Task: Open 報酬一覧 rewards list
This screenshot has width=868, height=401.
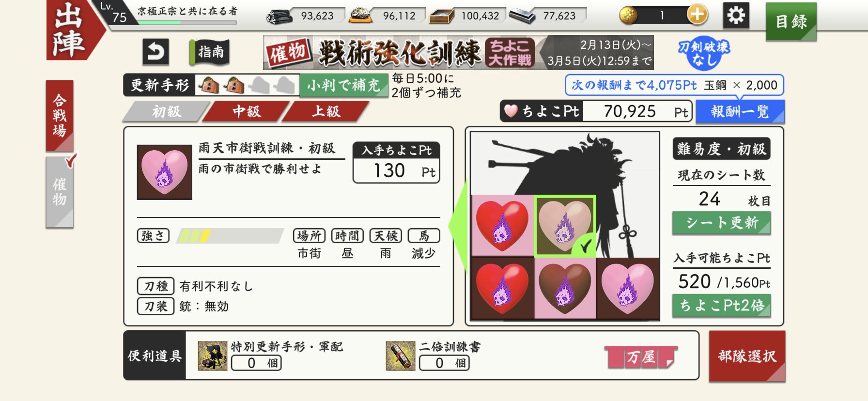Action: tap(740, 112)
